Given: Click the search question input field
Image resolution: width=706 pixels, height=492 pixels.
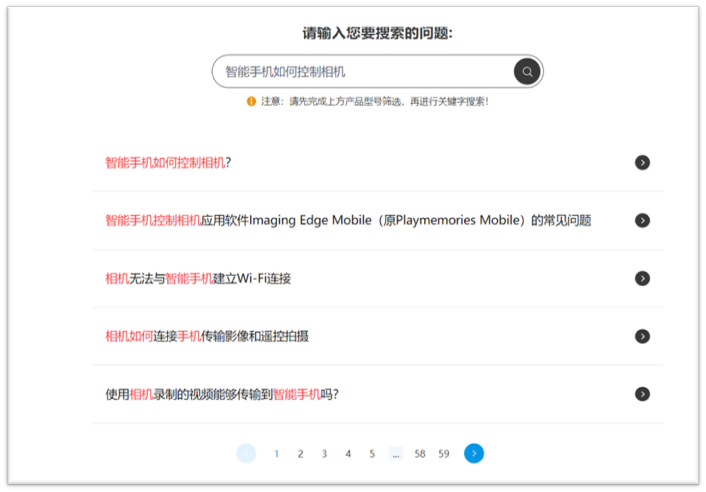Looking at the screenshot, I should (364, 72).
